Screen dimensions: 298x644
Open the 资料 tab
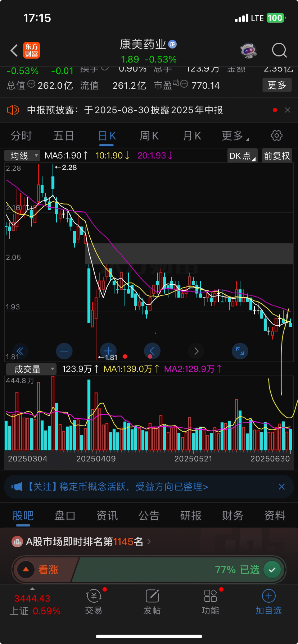[275, 516]
